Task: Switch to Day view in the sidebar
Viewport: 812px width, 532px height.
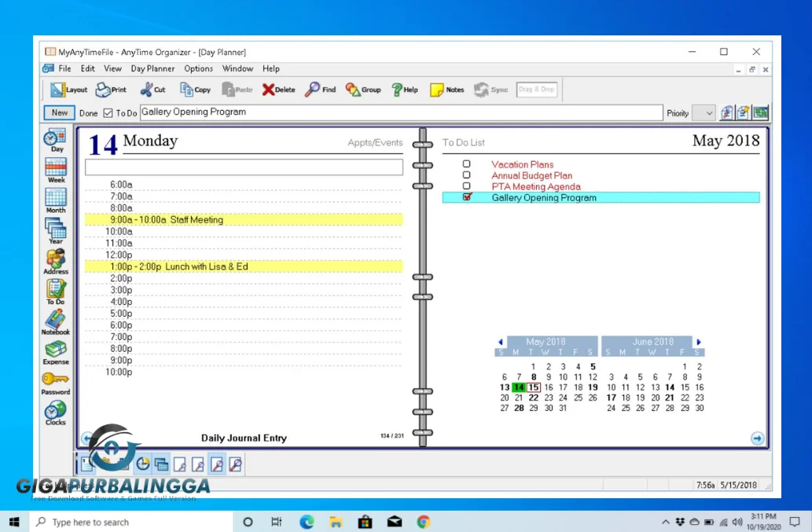Action: (55, 140)
